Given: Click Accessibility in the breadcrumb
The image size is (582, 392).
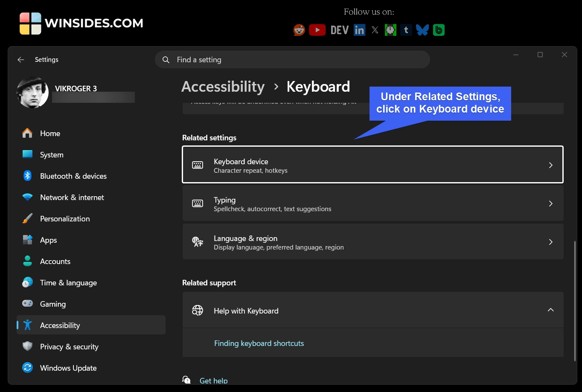Looking at the screenshot, I should pos(223,87).
